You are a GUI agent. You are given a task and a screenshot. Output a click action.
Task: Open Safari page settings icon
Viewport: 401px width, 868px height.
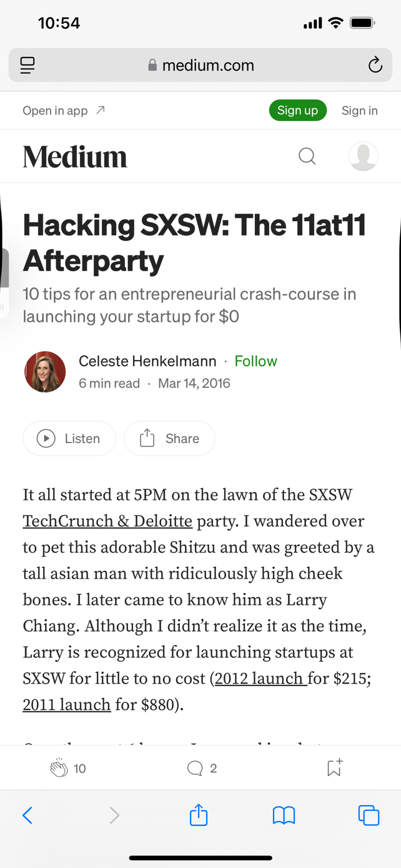27,65
